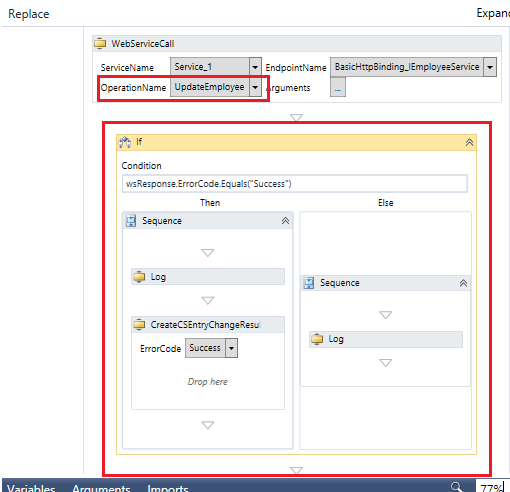Click the Else Sequence activity icon
Viewport: 510px width, 492px height.
point(309,283)
